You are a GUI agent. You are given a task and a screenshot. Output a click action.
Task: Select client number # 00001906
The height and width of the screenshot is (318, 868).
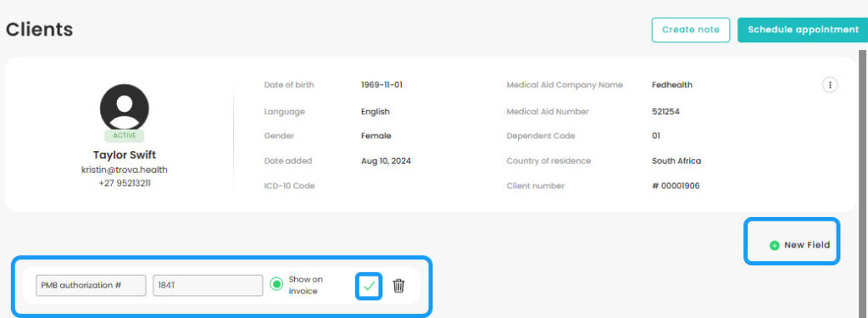pyautogui.click(x=676, y=186)
